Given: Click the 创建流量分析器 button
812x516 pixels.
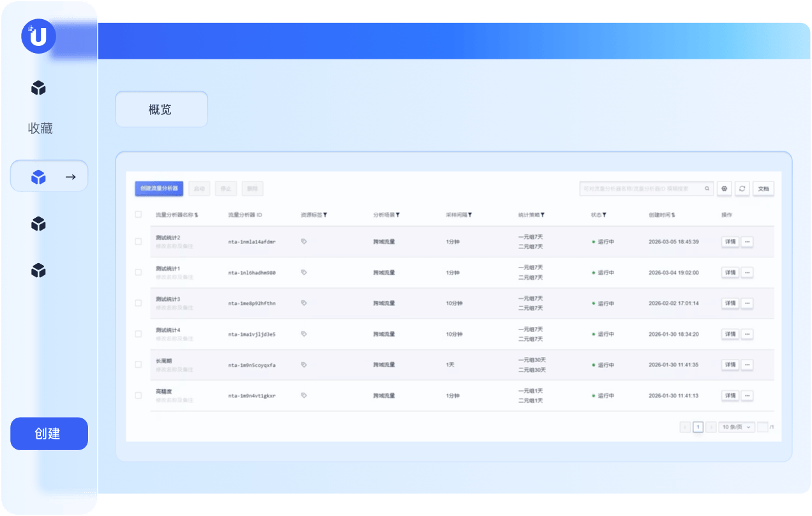Looking at the screenshot, I should pos(159,188).
